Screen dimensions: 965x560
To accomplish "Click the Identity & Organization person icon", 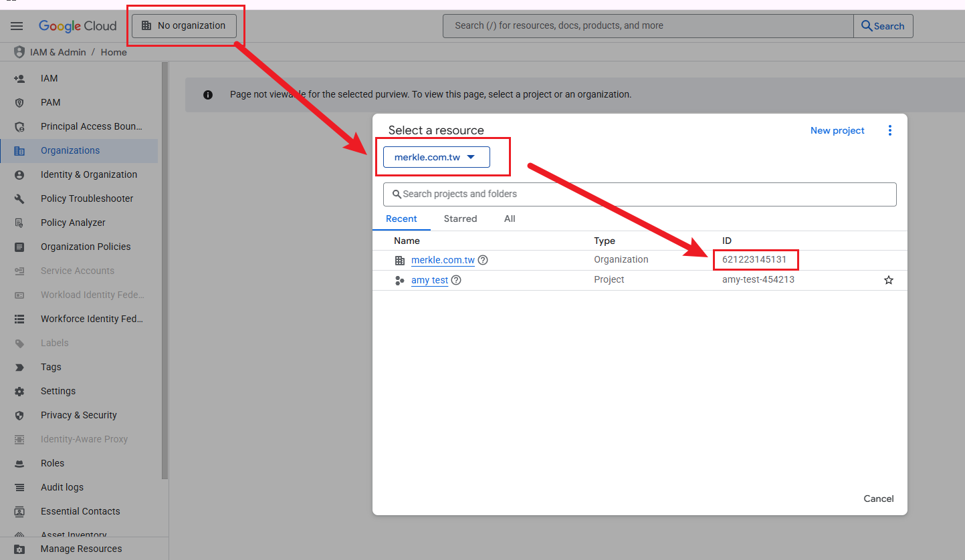I will pyautogui.click(x=19, y=175).
